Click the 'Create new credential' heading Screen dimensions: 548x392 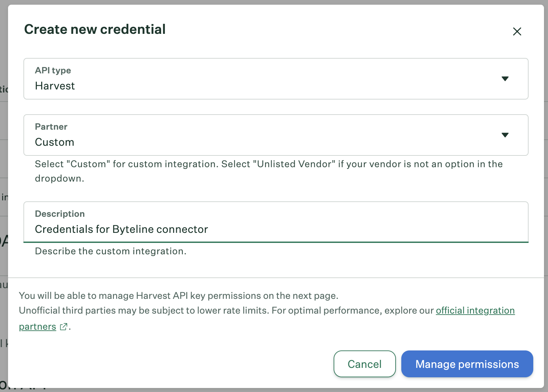tap(95, 29)
